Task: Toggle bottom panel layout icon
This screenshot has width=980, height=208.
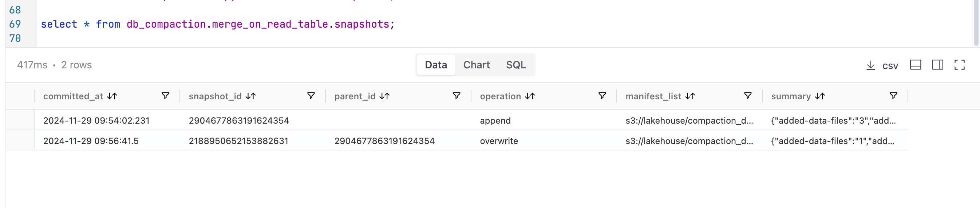Action: pyautogui.click(x=915, y=65)
